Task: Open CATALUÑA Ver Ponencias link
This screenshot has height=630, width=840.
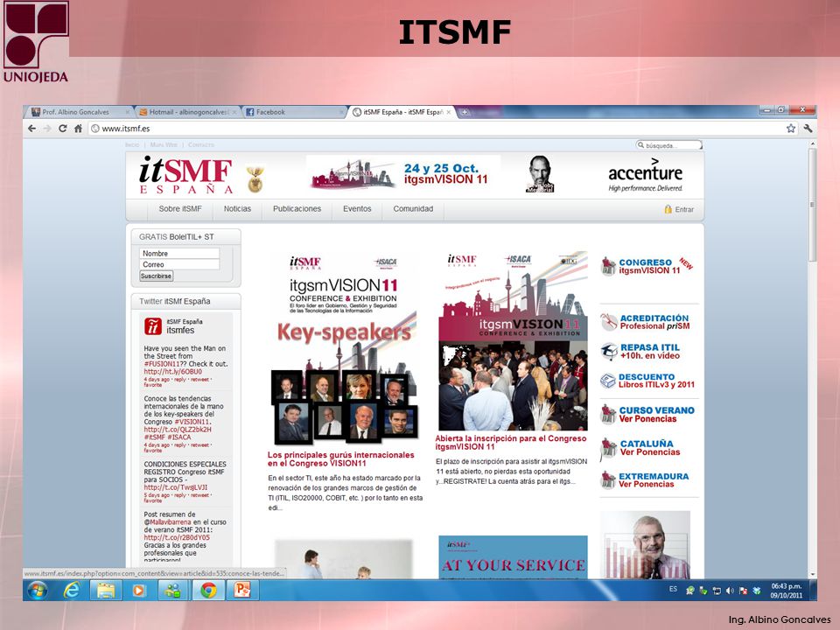Action: pyautogui.click(x=650, y=448)
